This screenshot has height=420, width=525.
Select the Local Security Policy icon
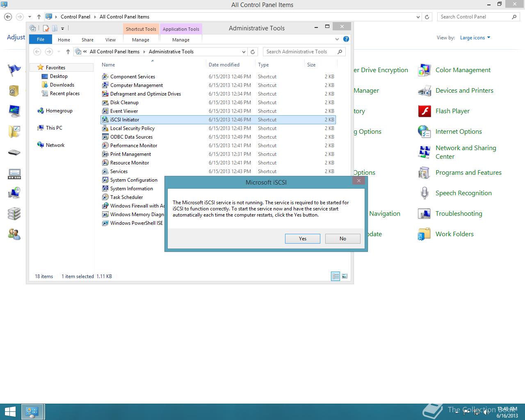click(105, 128)
